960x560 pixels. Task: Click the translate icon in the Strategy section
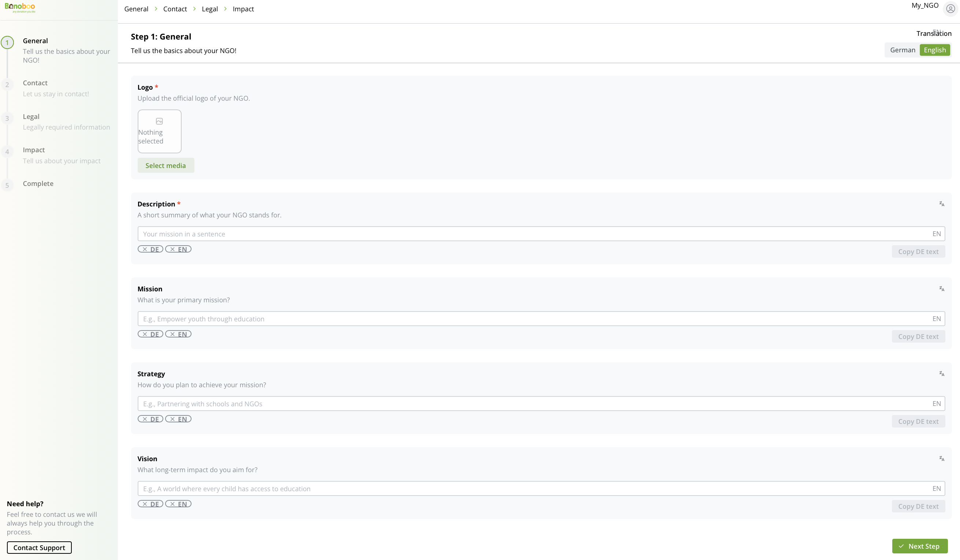point(942,373)
